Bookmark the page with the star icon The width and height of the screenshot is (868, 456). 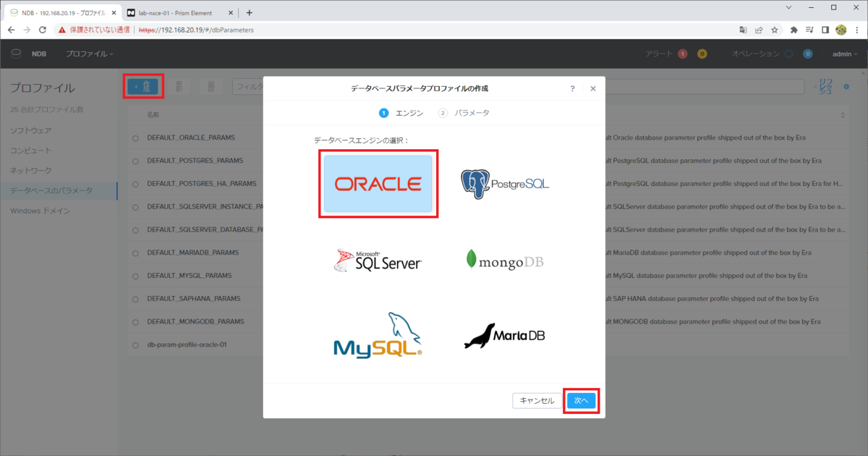tap(774, 30)
